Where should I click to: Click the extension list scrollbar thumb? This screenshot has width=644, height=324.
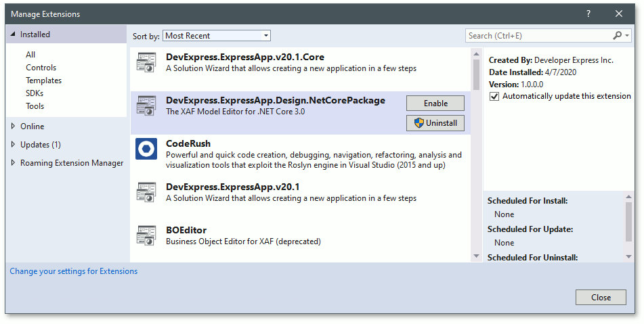[477, 74]
